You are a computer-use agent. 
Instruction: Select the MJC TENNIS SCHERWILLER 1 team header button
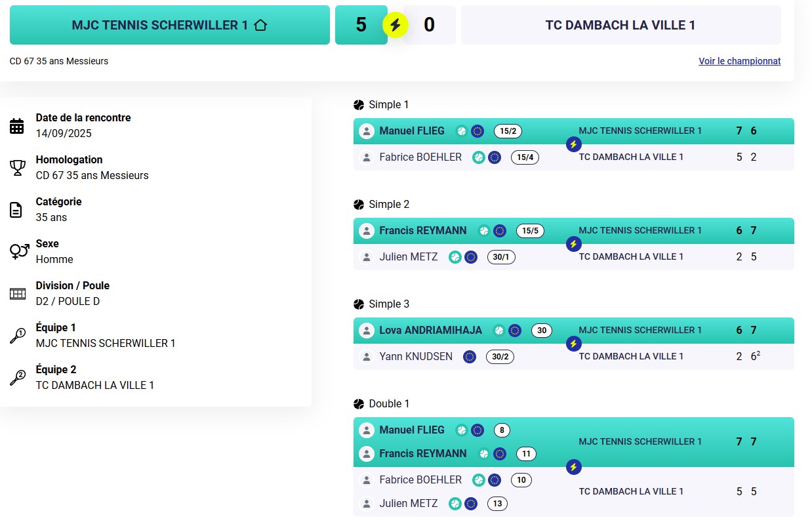(170, 25)
